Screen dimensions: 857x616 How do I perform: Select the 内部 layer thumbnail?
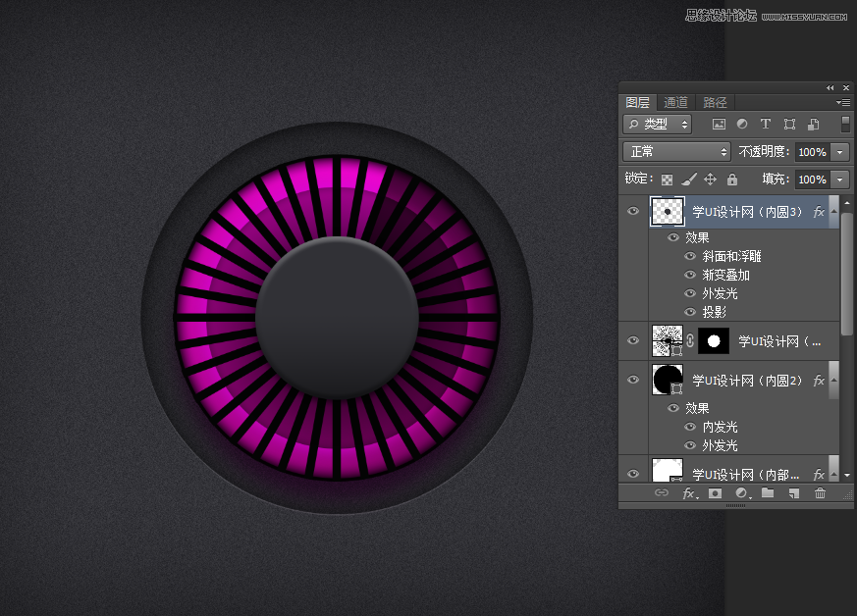pyautogui.click(x=668, y=470)
